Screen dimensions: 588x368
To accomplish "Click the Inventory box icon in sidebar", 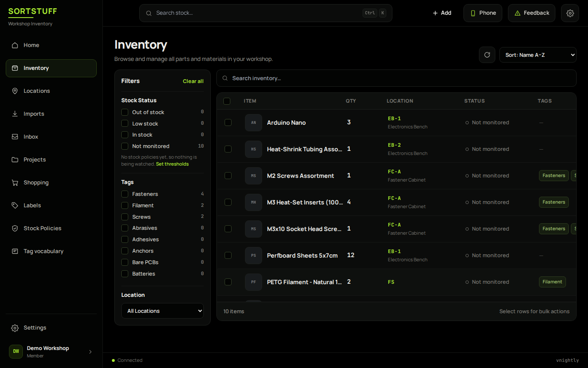I will 15,68.
